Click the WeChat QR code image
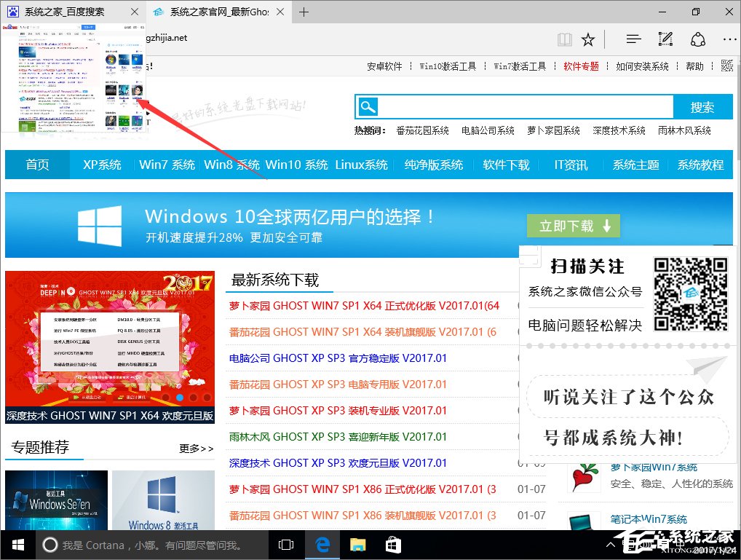 [x=690, y=293]
